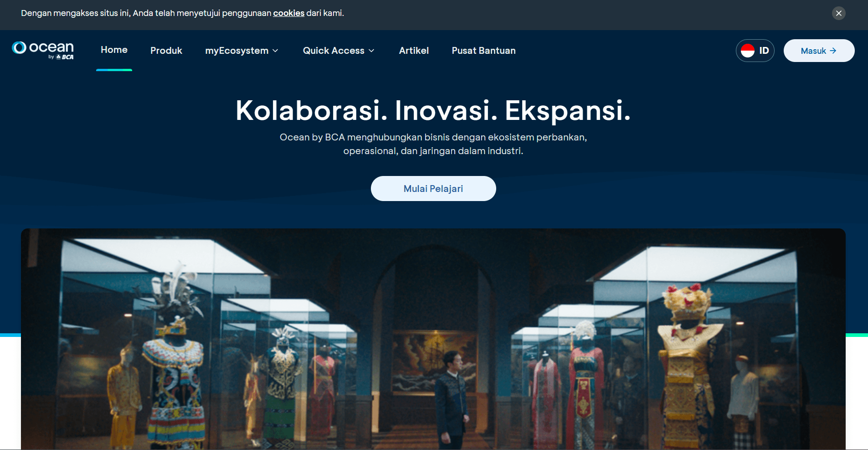The image size is (868, 450).
Task: Expand the myEcosystem chevron
Action: click(275, 51)
